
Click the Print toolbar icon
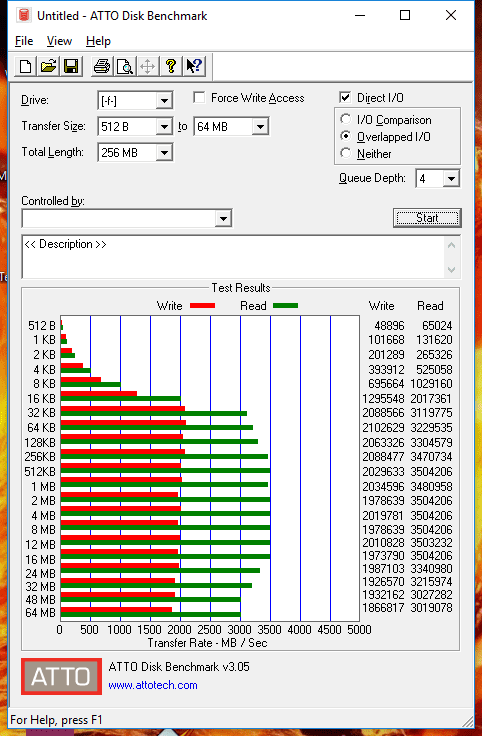101,66
